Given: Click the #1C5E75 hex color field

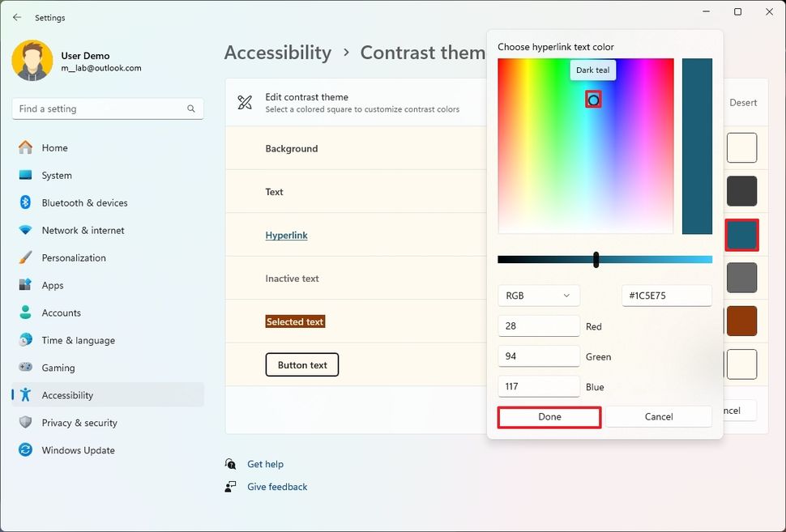Looking at the screenshot, I should click(666, 296).
